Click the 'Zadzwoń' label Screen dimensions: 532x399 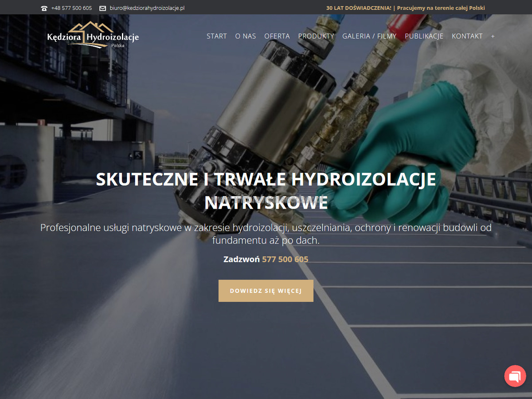click(242, 259)
